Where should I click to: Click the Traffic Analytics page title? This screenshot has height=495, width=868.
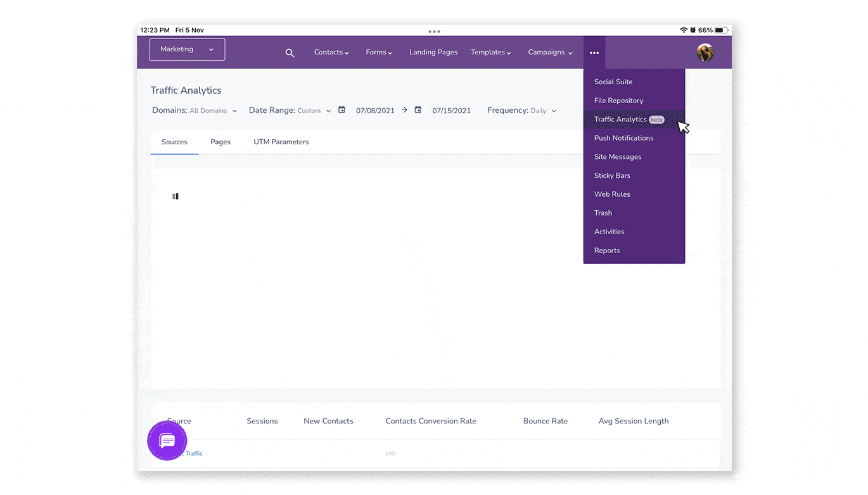click(x=186, y=91)
